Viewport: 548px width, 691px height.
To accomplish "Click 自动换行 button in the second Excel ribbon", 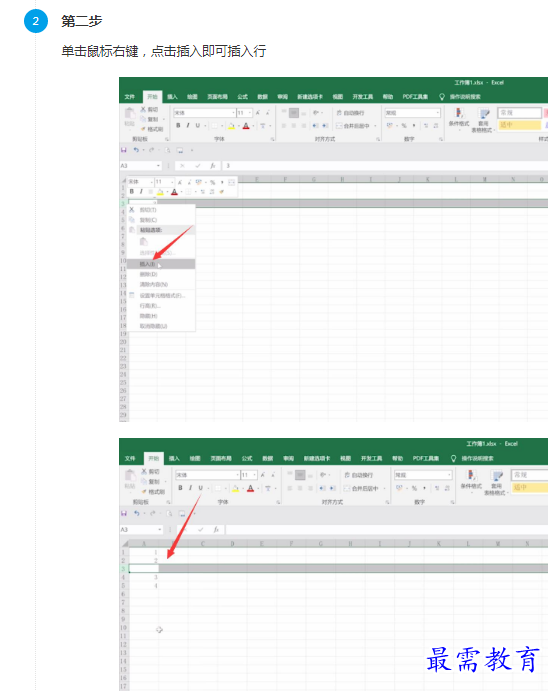I will pyautogui.click(x=359, y=475).
